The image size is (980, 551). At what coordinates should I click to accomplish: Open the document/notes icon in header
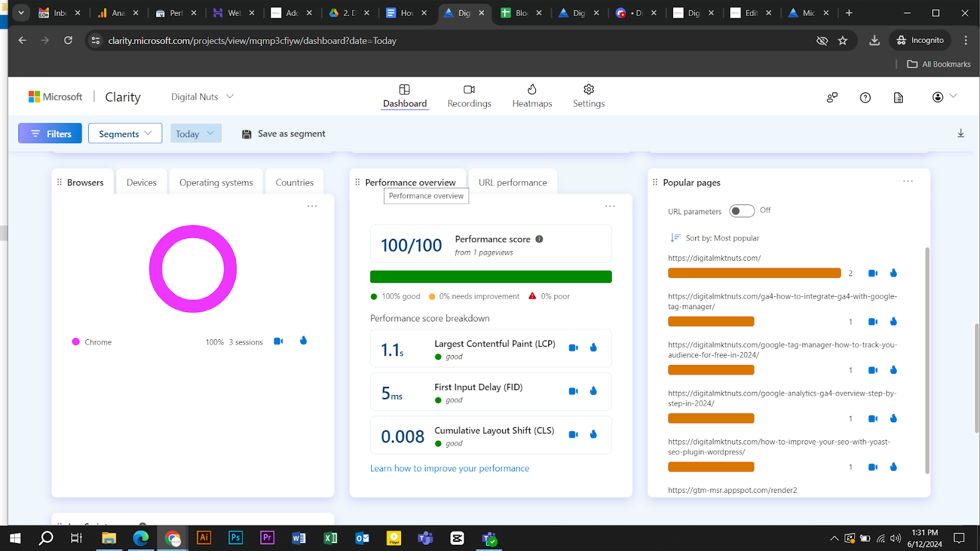(898, 97)
